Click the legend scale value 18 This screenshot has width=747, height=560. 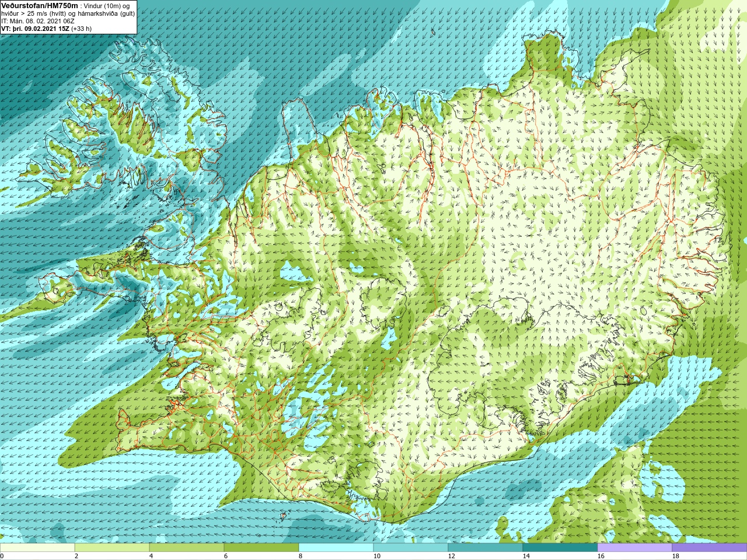click(675, 556)
